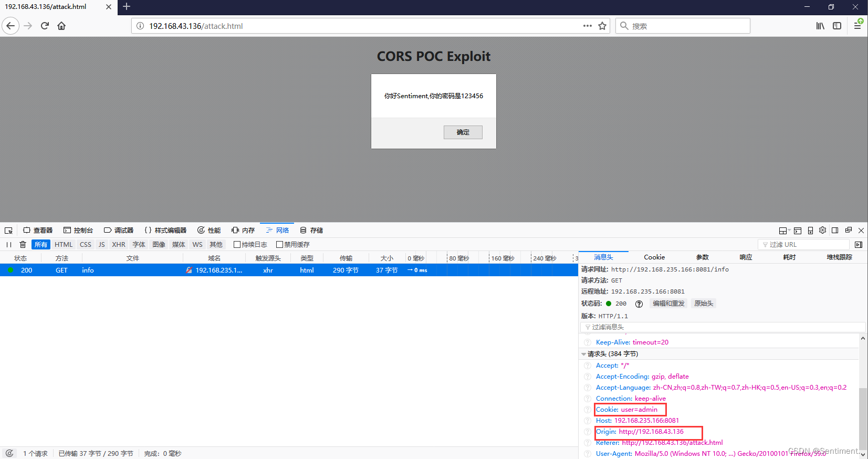This screenshot has height=459, width=868.
Task: Open the Firefox hamburger menu
Action: coord(857,26)
